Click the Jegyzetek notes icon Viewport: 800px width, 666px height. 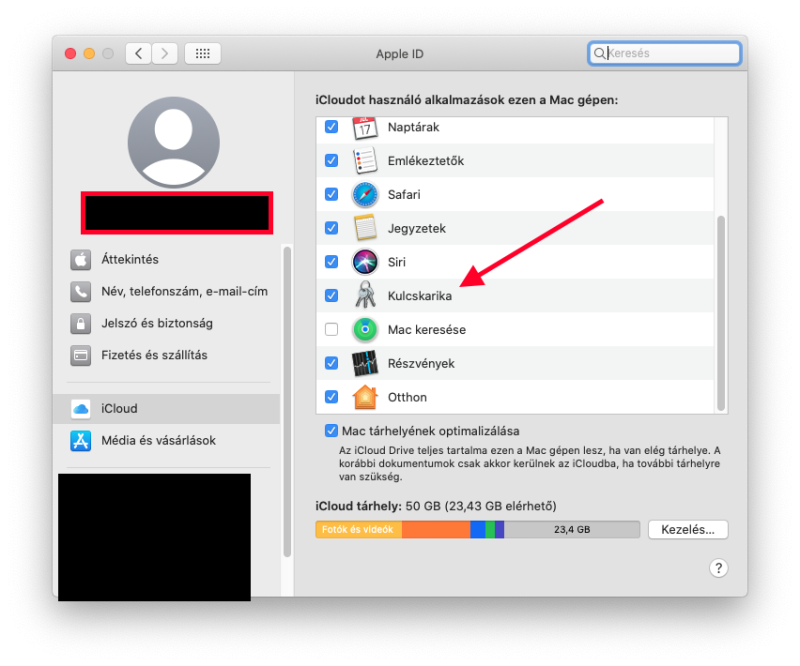pyautogui.click(x=365, y=228)
